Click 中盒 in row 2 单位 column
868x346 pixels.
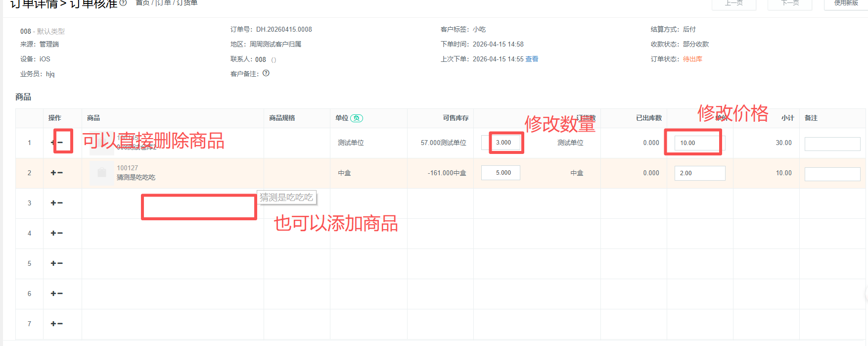tap(344, 173)
